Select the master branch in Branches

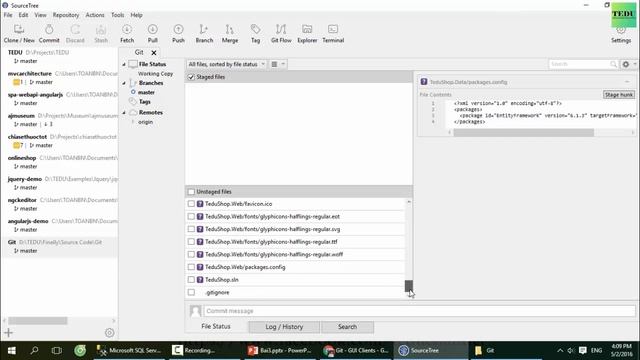146,93
